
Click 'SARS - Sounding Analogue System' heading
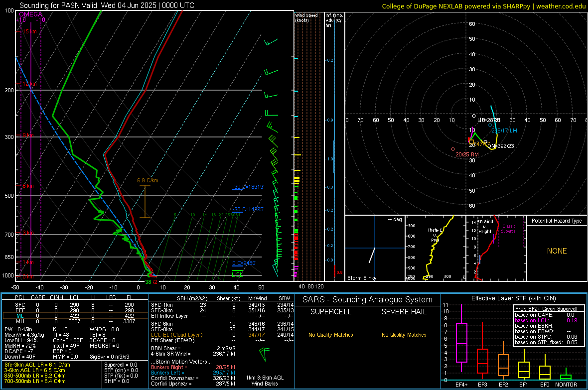coord(367,299)
